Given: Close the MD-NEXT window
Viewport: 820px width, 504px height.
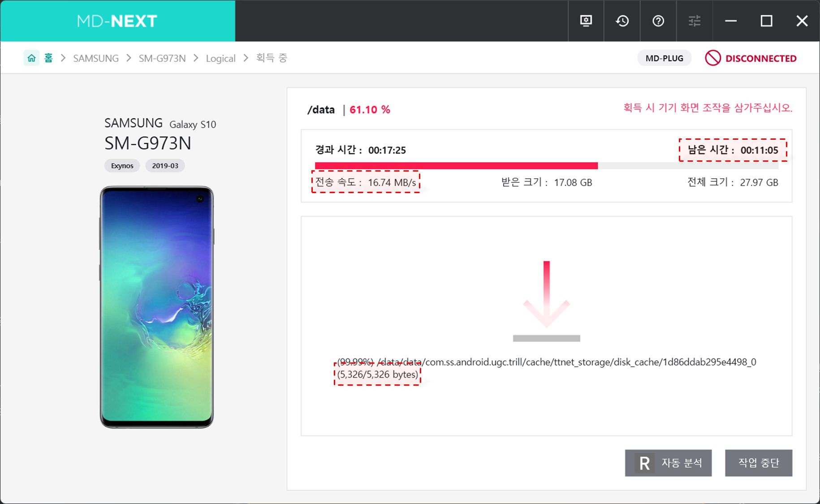Looking at the screenshot, I should pyautogui.click(x=802, y=21).
